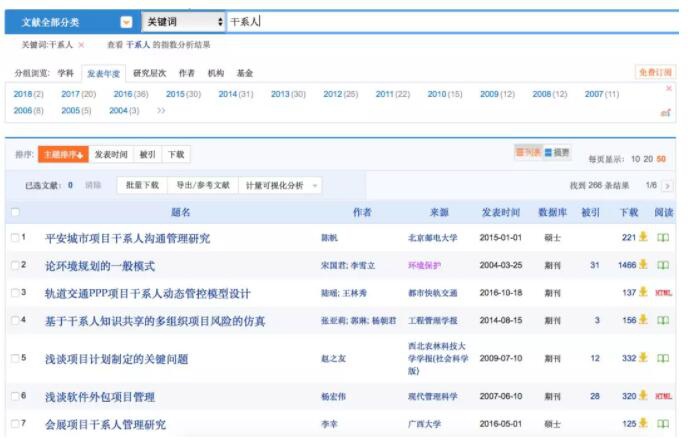
Task: Click the HTML reading icon for result 3
Action: 663,293
